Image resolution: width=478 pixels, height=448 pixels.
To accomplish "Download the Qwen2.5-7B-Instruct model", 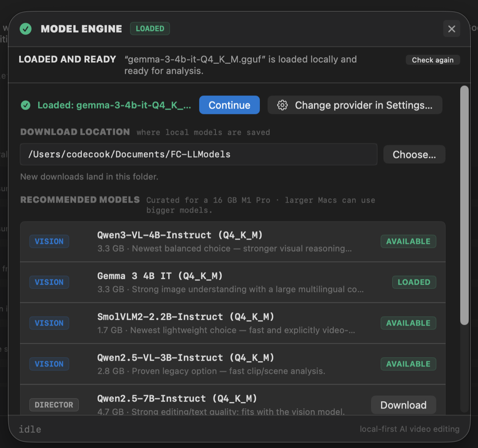I will pos(403,405).
